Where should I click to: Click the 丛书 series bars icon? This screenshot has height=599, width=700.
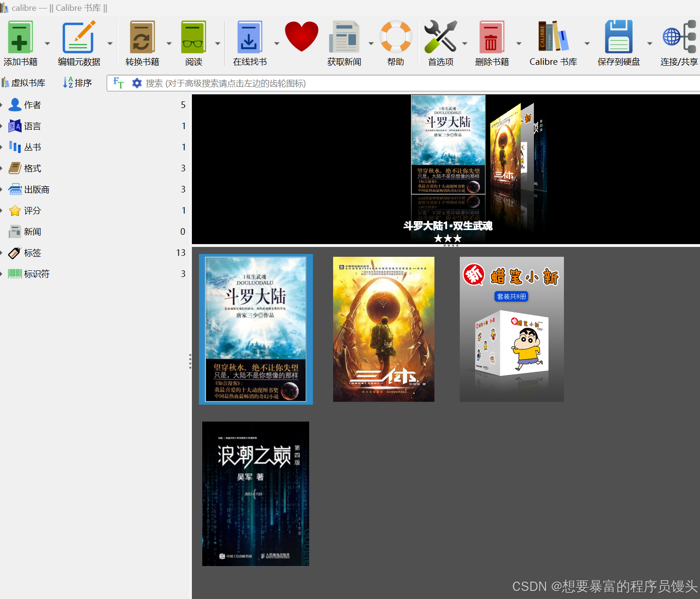pyautogui.click(x=15, y=147)
